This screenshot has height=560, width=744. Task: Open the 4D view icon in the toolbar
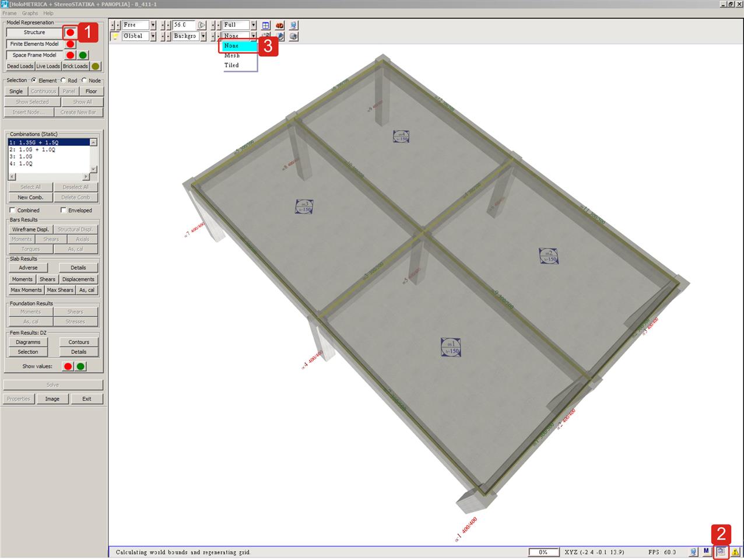coord(280,25)
